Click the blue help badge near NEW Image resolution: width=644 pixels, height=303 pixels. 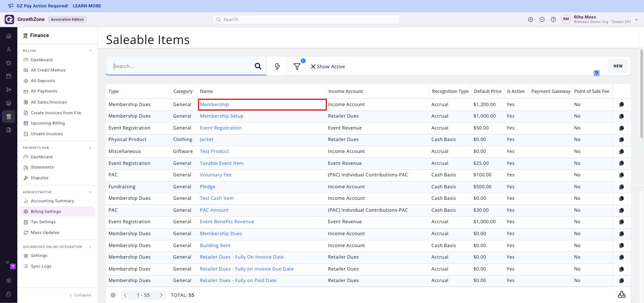tap(596, 73)
